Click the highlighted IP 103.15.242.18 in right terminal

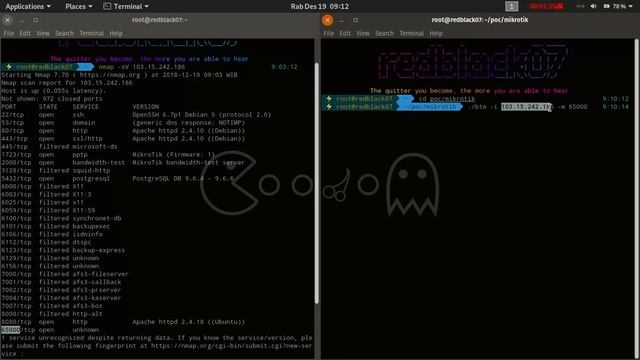pyautogui.click(x=527, y=107)
